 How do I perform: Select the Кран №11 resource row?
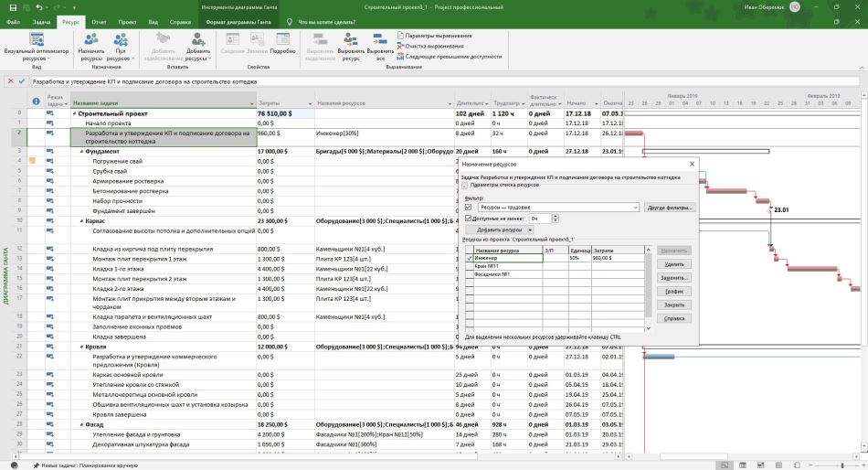[556, 266]
